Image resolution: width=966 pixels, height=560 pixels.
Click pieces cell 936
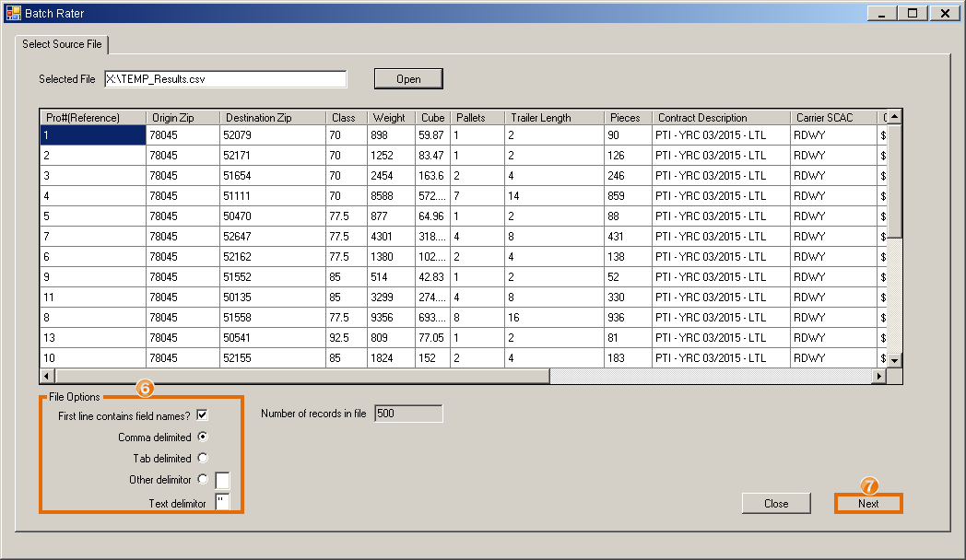(x=629, y=318)
